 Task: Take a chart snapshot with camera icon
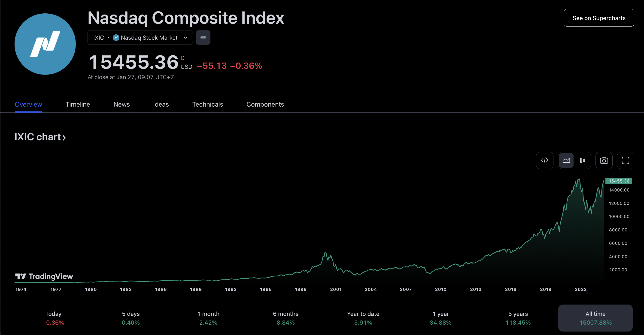click(604, 160)
